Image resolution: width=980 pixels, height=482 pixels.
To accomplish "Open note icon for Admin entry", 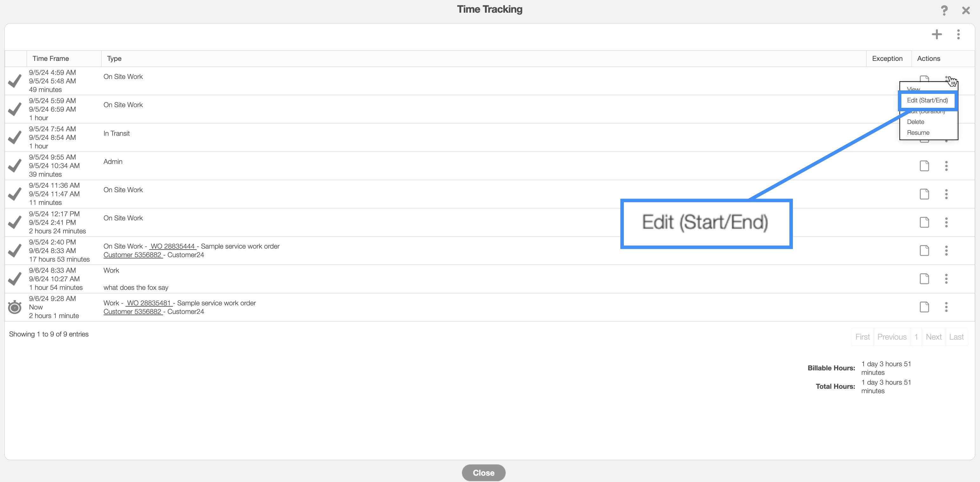I will [924, 166].
